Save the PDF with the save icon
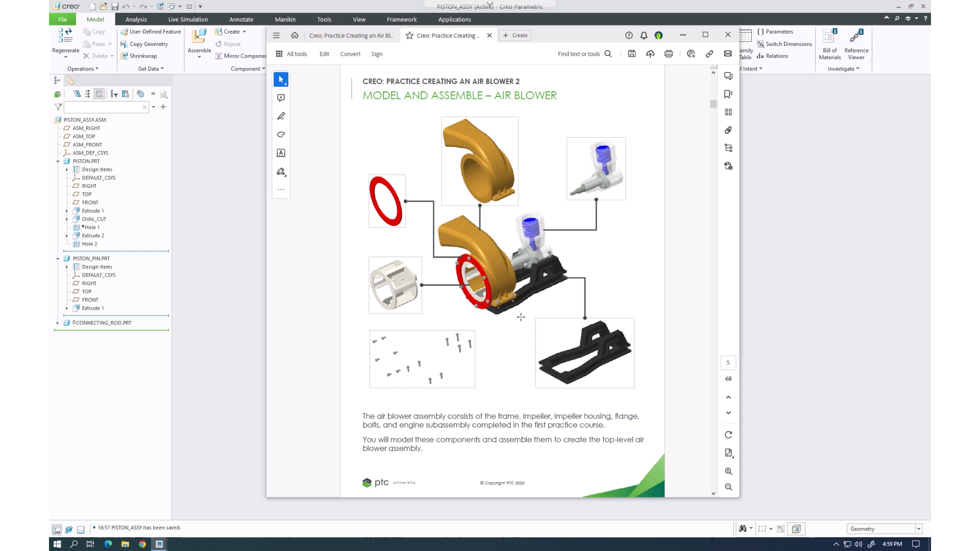This screenshot has height=551, width=980. point(632,54)
